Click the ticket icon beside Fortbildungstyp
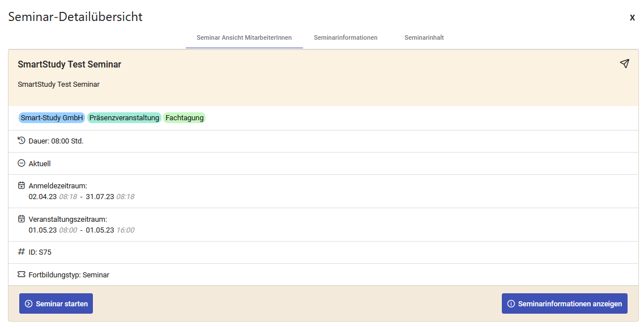The width and height of the screenshot is (644, 329). click(22, 275)
